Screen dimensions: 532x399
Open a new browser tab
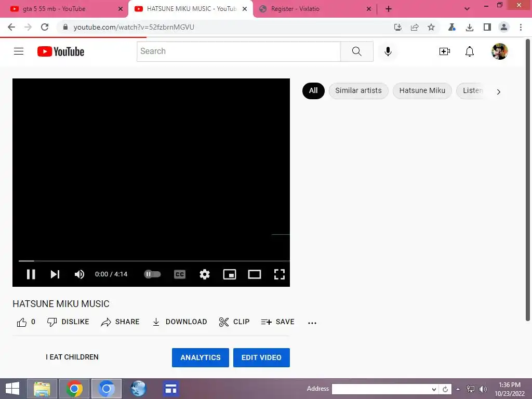[389, 9]
